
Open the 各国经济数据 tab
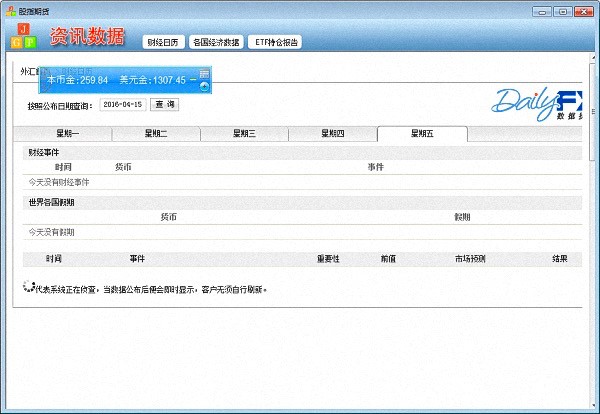pyautogui.click(x=216, y=42)
